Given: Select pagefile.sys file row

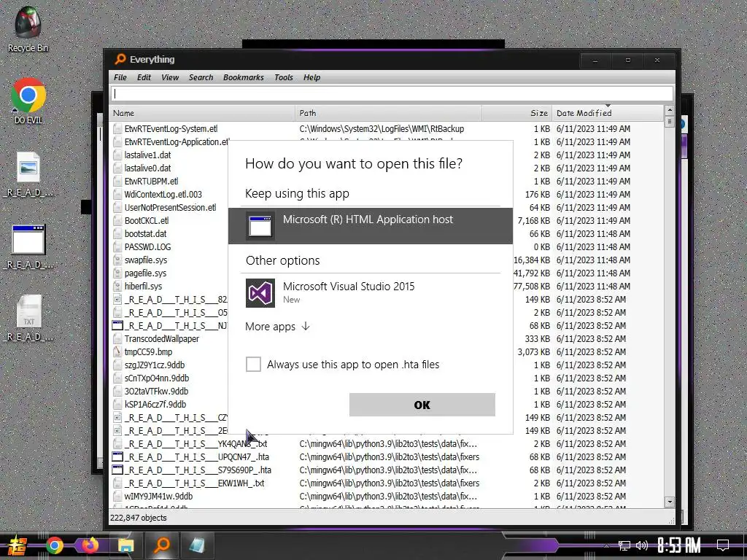Looking at the screenshot, I should (x=387, y=273).
